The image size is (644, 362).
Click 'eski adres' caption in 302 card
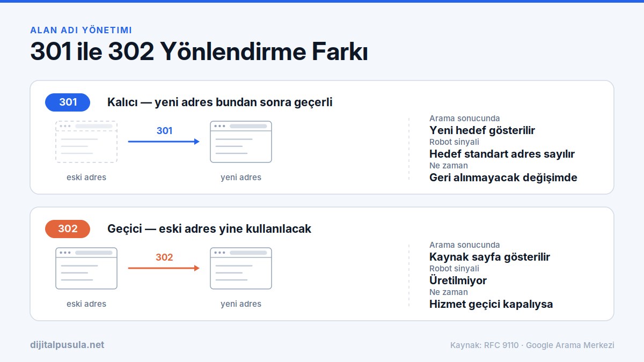click(x=86, y=304)
